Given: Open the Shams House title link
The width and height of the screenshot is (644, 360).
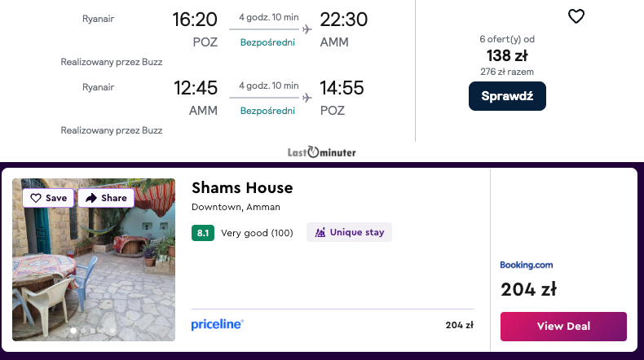Looking at the screenshot, I should 242,188.
